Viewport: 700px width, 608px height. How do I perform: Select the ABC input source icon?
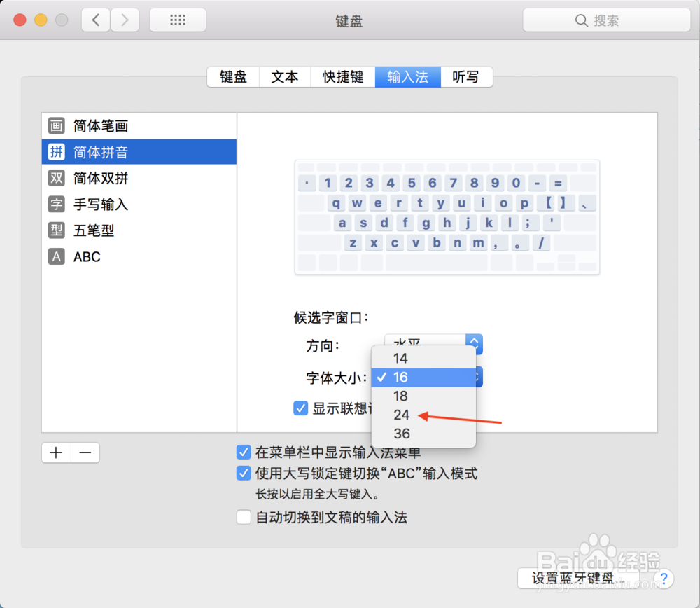pyautogui.click(x=57, y=256)
